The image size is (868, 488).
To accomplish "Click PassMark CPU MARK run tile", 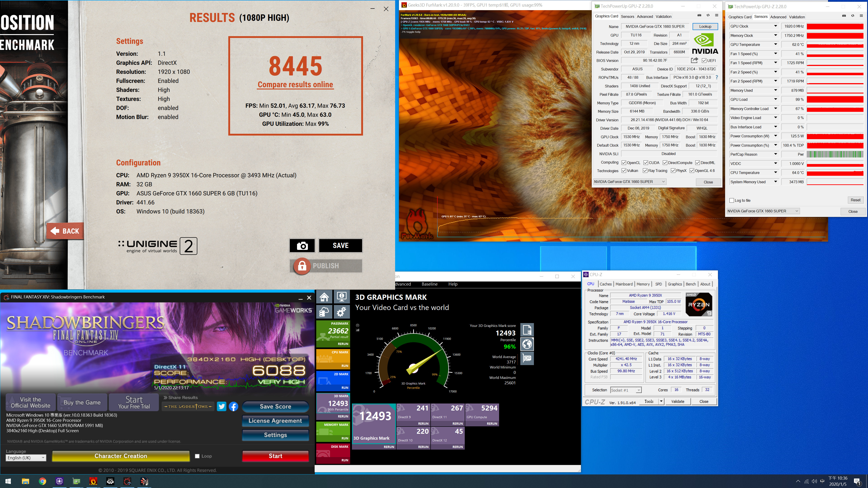I will (x=333, y=359).
